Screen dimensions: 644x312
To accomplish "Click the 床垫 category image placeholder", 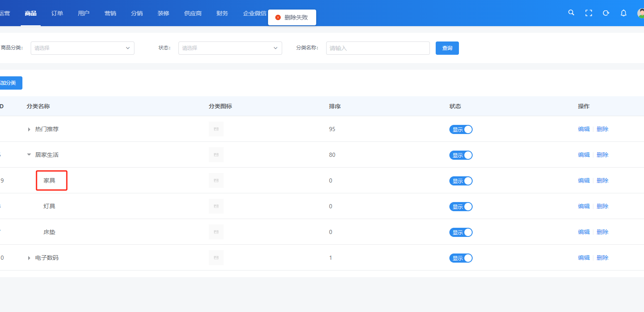I will (x=216, y=232).
